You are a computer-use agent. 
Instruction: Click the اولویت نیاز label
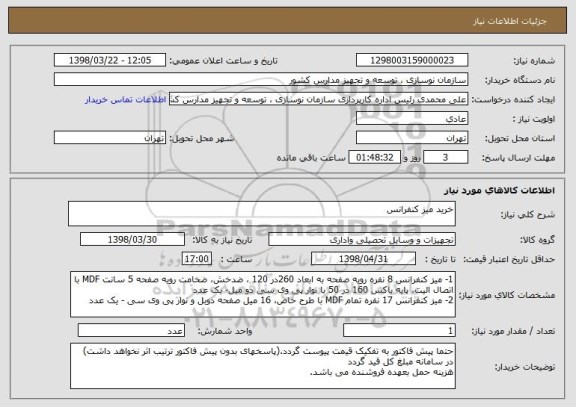[534, 119]
